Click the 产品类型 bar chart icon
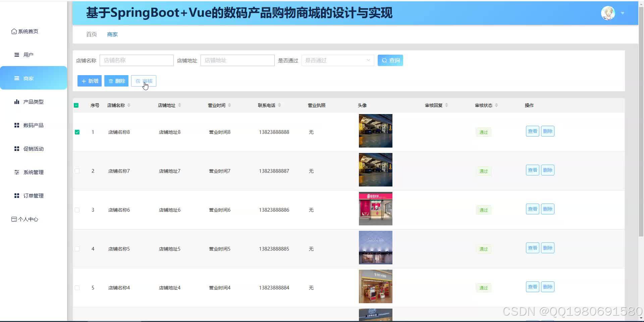Image resolution: width=644 pixels, height=322 pixels. click(x=17, y=102)
